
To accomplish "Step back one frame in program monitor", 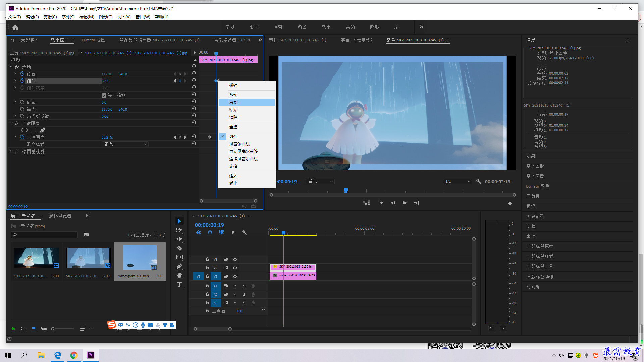I will tap(393, 203).
